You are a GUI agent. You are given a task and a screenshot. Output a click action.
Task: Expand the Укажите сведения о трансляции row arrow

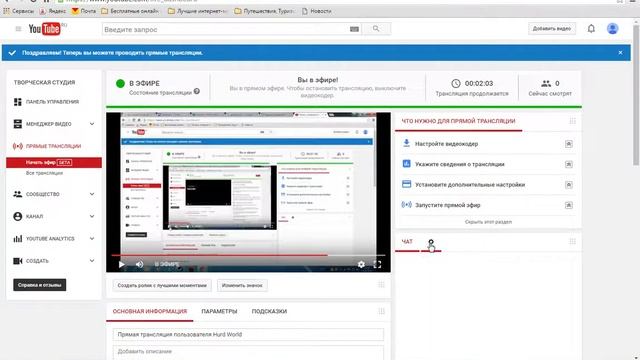[x=569, y=164]
